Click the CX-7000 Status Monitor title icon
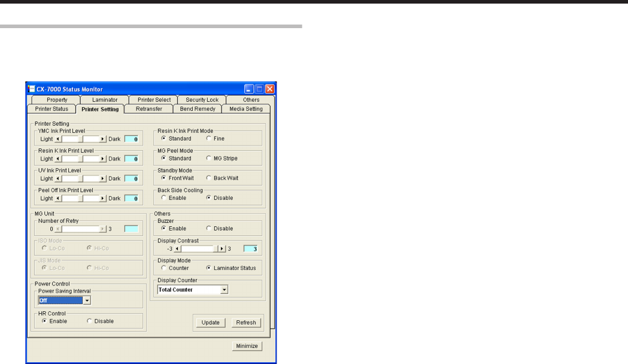Image resolution: width=628 pixels, height=364 pixels. 31,89
